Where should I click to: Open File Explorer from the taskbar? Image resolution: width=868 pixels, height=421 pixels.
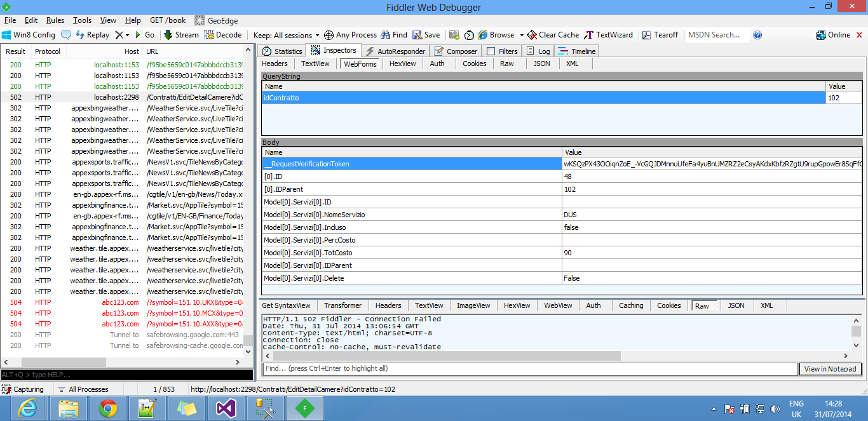pos(69,408)
